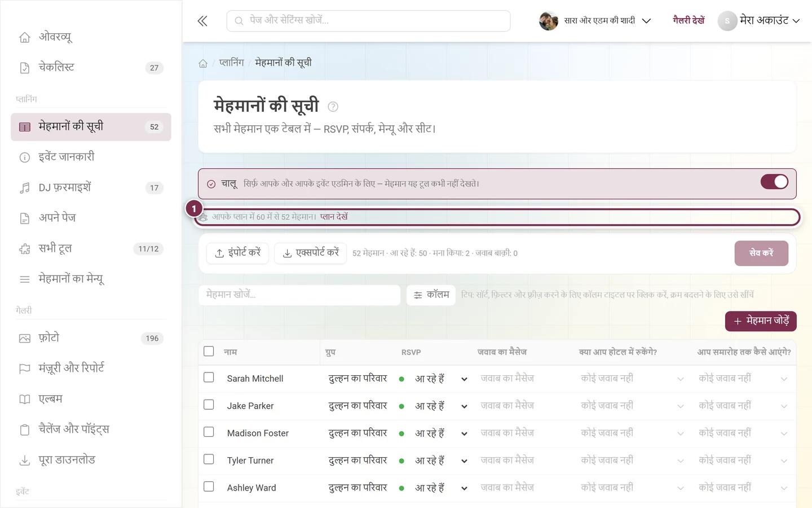Select the Jake Parker row checkbox
The width and height of the screenshot is (812, 508).
point(209,405)
